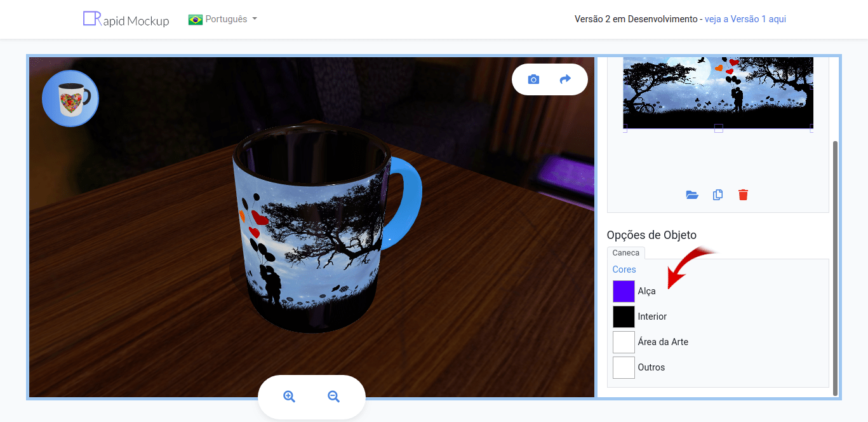
Task: Duplicate the artwork with the copy icon
Action: 718,194
